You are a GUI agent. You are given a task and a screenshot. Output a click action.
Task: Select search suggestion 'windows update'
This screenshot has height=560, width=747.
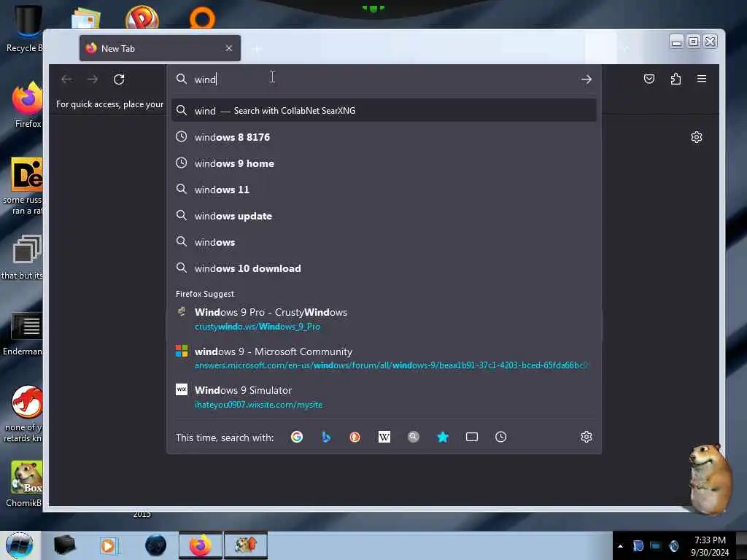pyautogui.click(x=384, y=216)
